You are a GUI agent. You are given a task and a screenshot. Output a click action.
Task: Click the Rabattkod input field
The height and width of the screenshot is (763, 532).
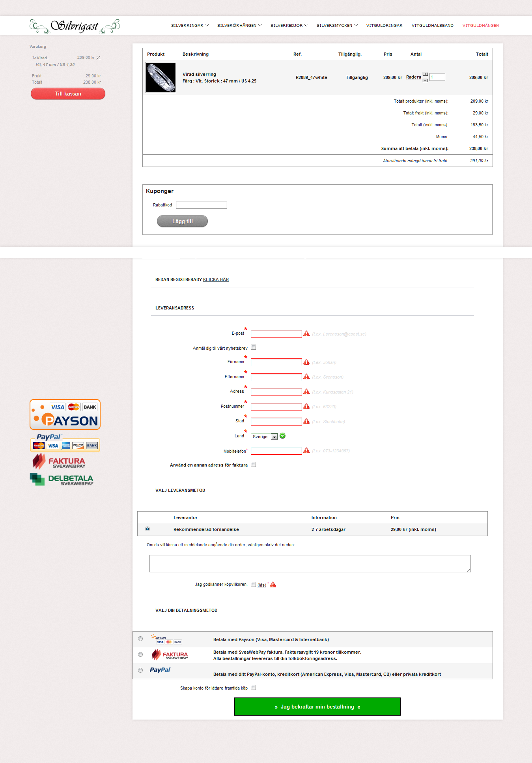coord(202,205)
